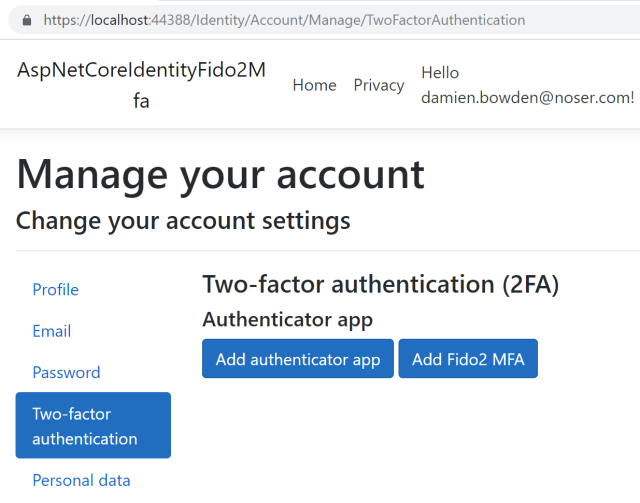Switch to the Email settings tab
Viewport: 640px width, 503px height.
pyautogui.click(x=52, y=331)
